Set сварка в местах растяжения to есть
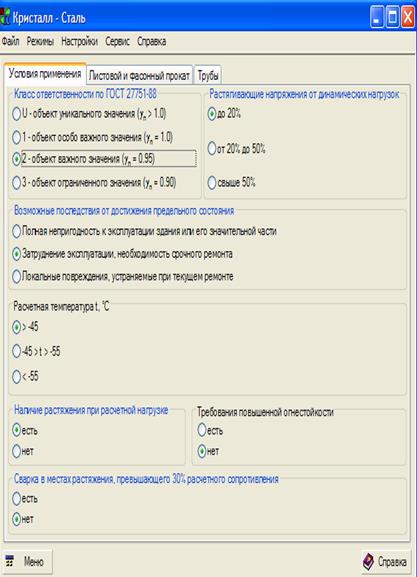This screenshot has width=417, height=577. 16,498
